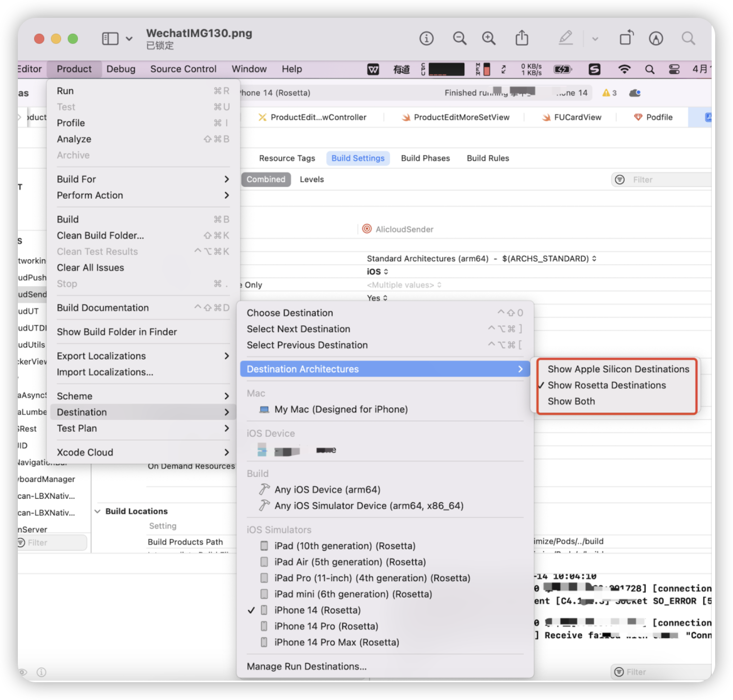Click Choose Destination menu entry
Image resolution: width=733 pixels, height=700 pixels.
(385, 313)
